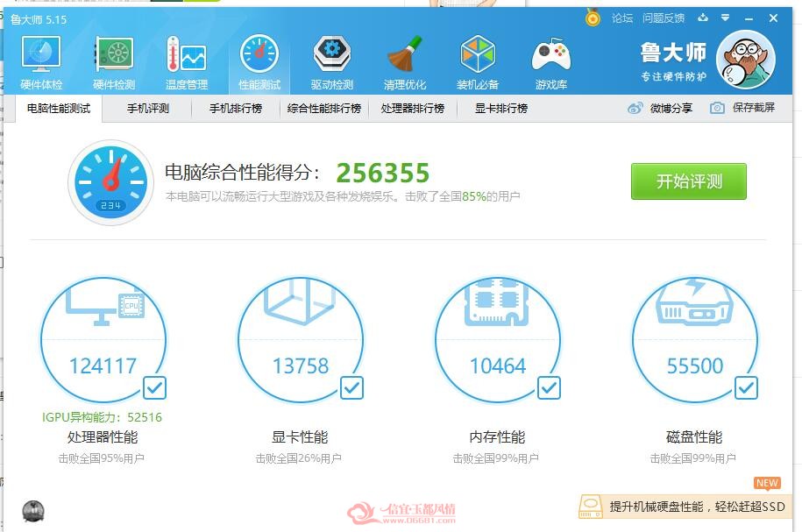Click the round gray avatar icon at bottom-left
Screen dimensions: 802x532
coord(33,512)
